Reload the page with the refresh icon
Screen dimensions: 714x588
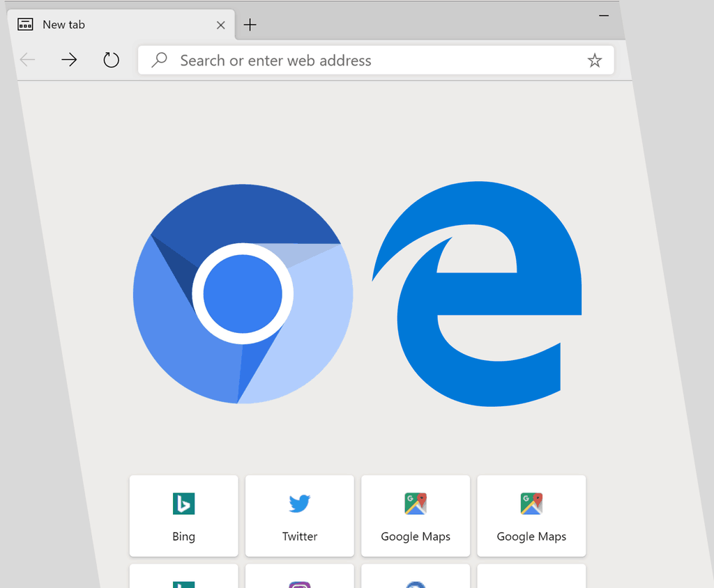pyautogui.click(x=111, y=60)
